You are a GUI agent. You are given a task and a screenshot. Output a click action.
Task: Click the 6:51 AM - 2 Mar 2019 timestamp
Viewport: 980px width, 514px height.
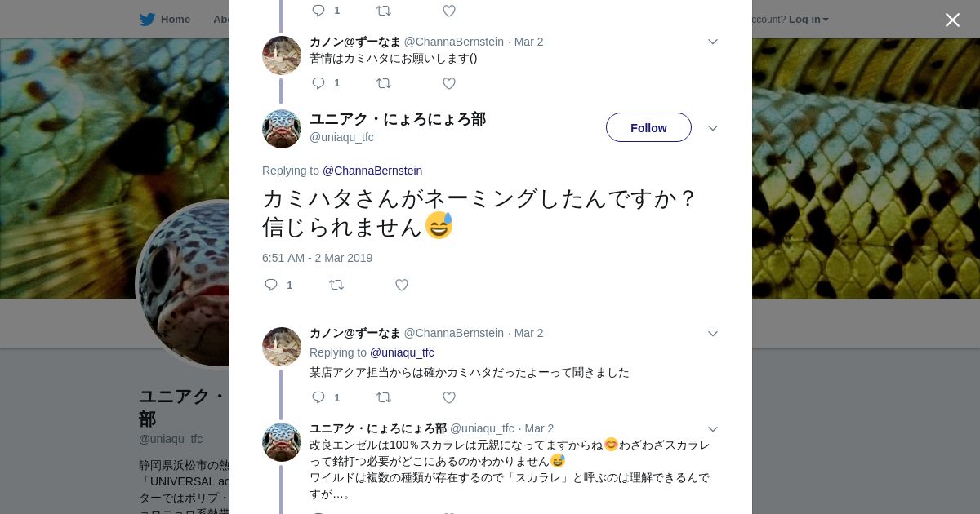[317, 258]
